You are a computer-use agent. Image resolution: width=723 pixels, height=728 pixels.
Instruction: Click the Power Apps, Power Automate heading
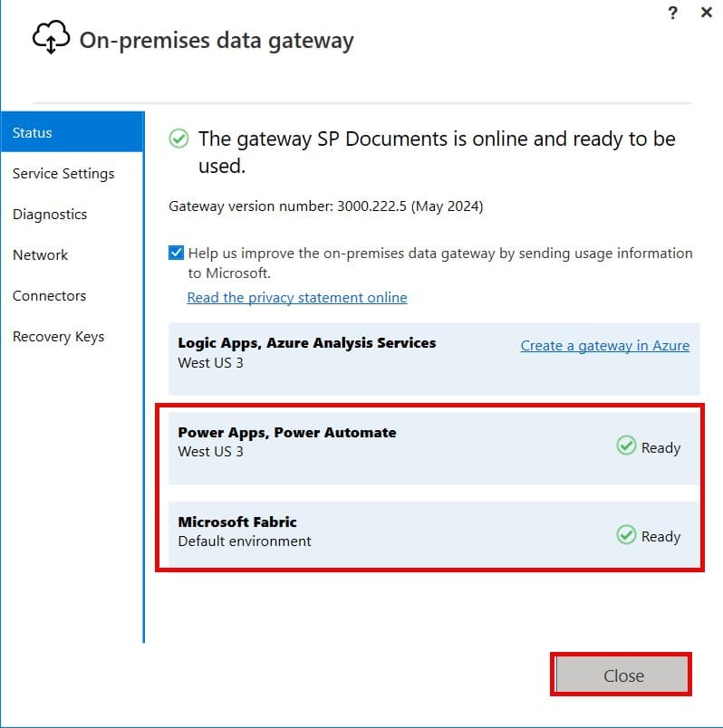point(287,433)
